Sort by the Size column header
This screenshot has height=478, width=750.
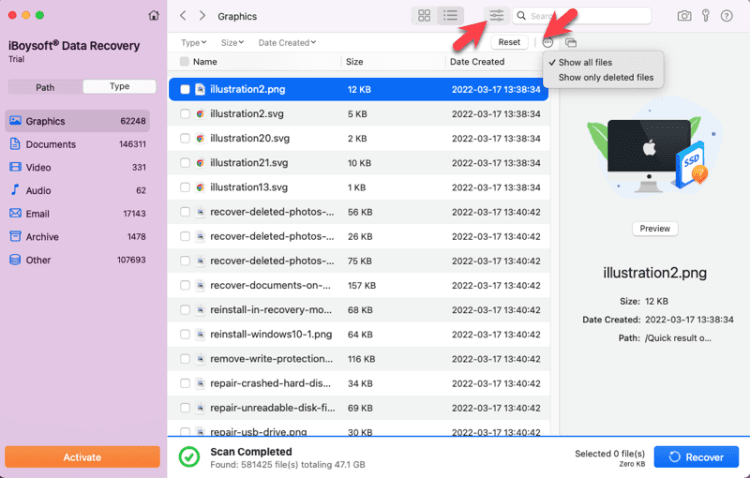coord(354,62)
